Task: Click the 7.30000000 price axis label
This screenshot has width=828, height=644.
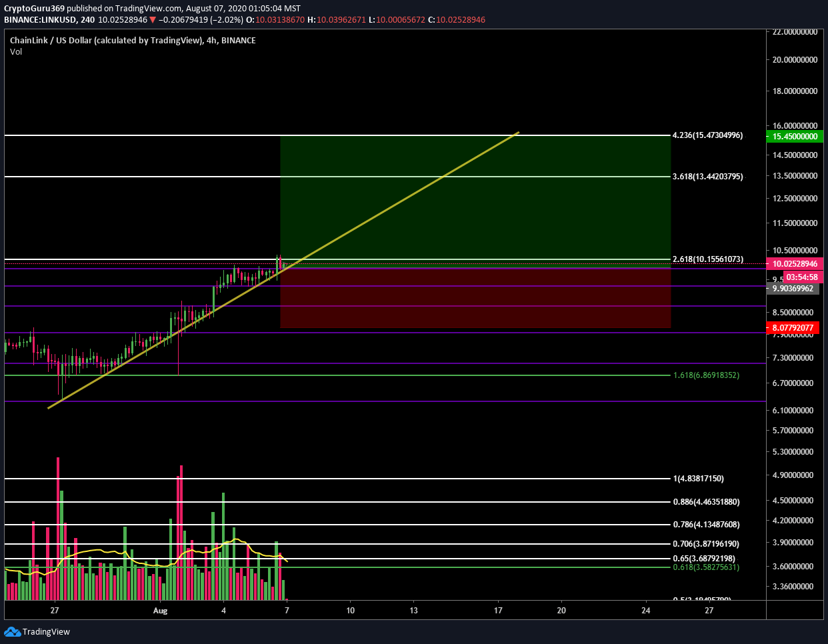Action: tap(793, 358)
